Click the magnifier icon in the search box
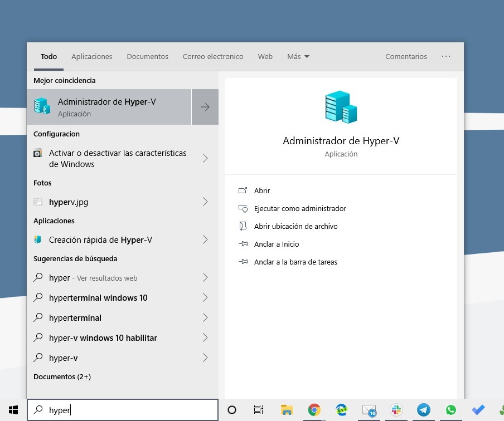Viewport: 504px width, 421px height. coord(38,409)
